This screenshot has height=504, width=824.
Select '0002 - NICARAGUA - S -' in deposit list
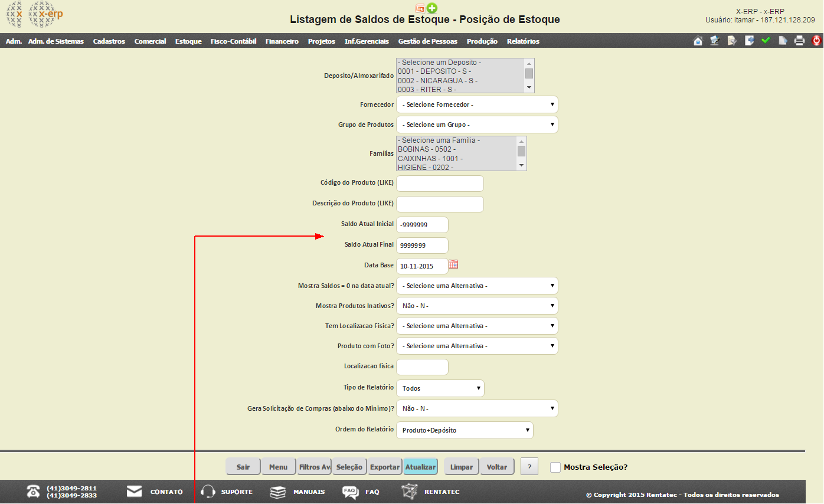(x=460, y=80)
